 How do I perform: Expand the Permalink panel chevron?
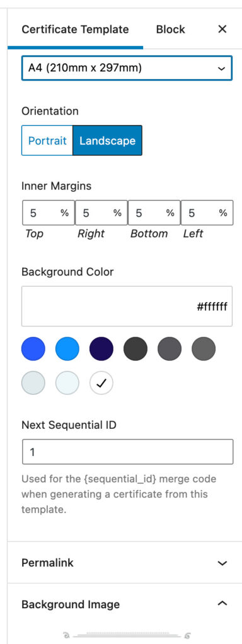coord(222,563)
